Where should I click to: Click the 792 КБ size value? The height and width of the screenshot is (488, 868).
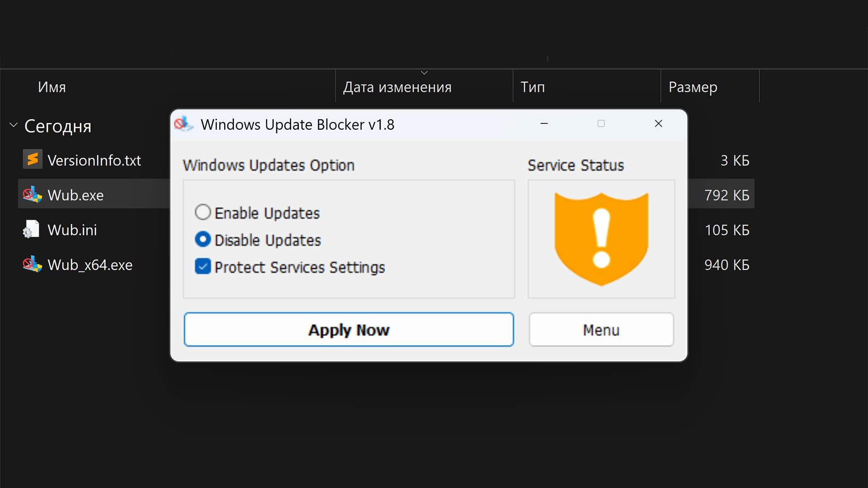coord(726,195)
